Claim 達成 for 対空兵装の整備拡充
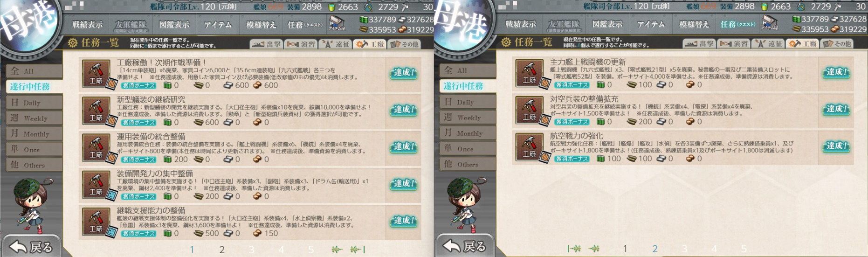This screenshot has height=257, width=868. tap(836, 109)
